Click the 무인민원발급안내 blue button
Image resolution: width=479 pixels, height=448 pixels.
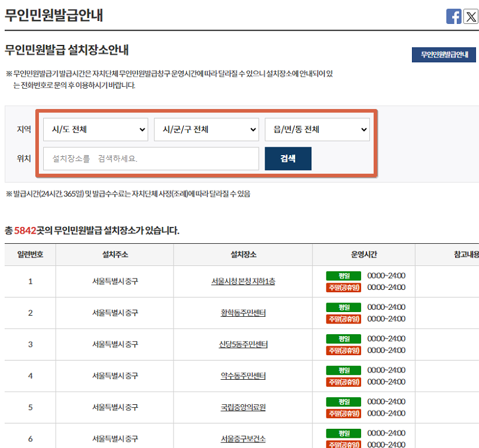[444, 55]
